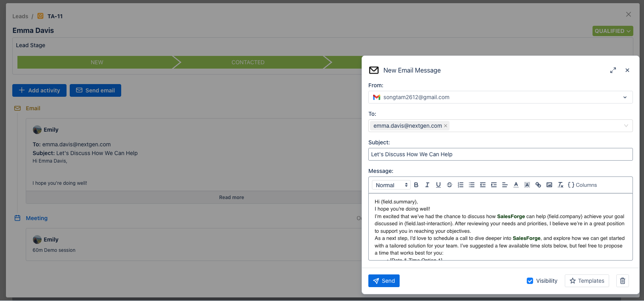644x301 pixels.
Task: Expand the To recipients dropdown arrow
Action: [x=626, y=126]
